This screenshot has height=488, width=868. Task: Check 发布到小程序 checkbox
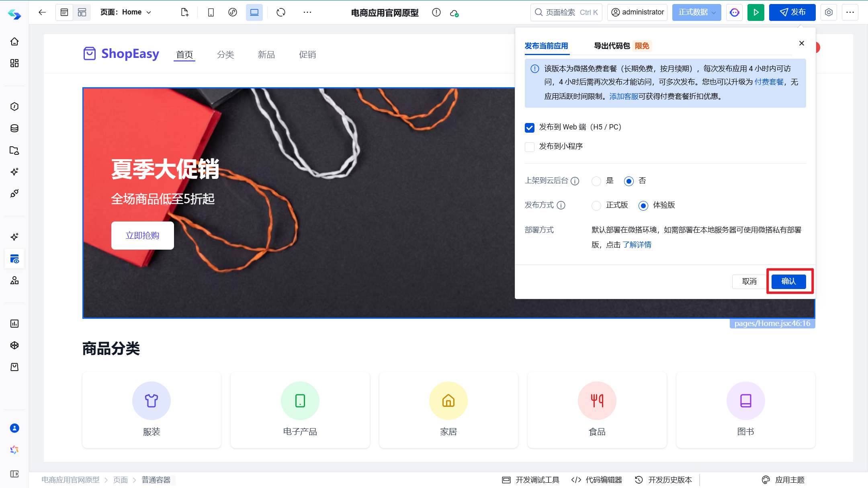click(x=530, y=147)
